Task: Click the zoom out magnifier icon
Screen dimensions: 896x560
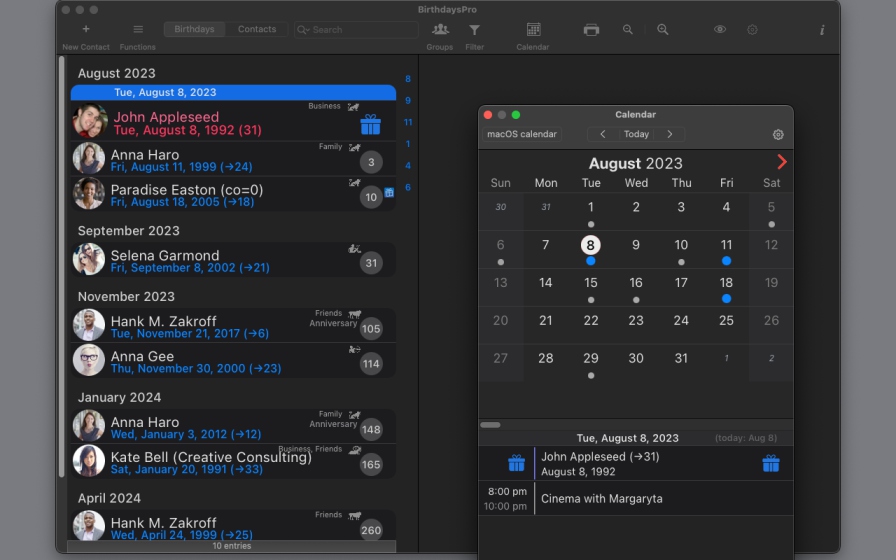Action: click(627, 30)
